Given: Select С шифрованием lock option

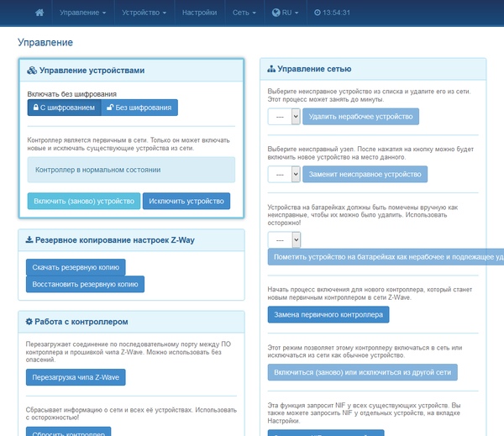Looking at the screenshot, I should 65,108.
